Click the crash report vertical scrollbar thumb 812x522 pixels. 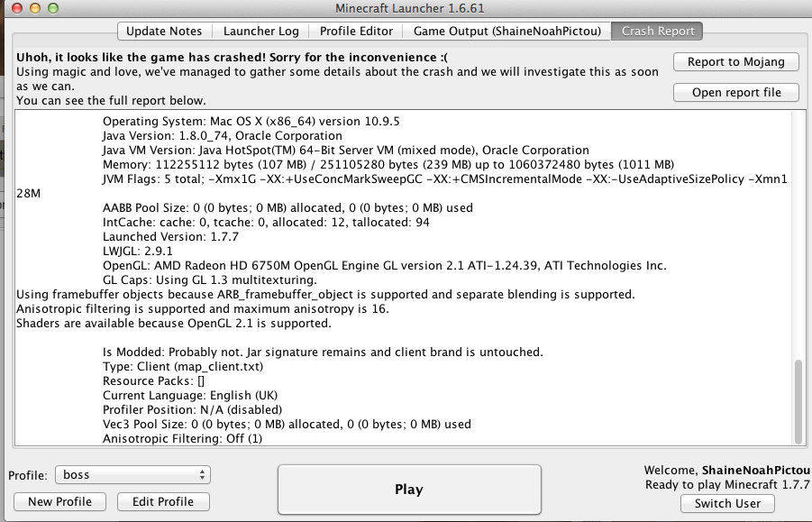pos(798,401)
